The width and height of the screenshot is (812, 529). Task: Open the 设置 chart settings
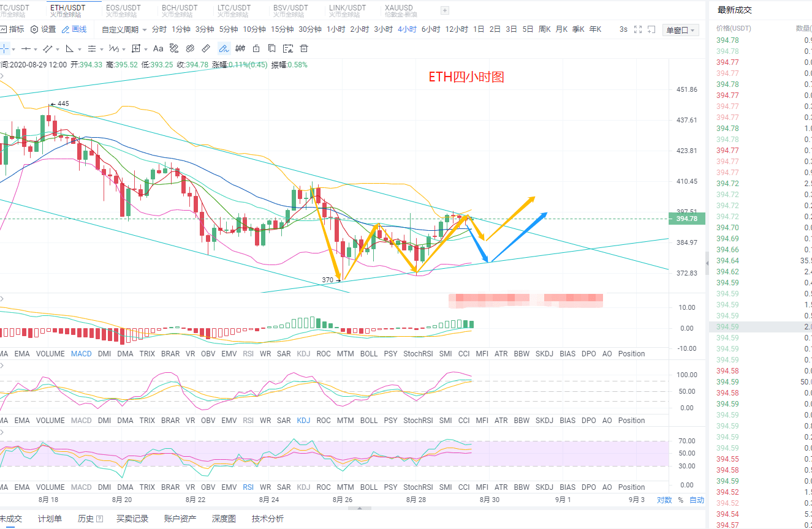point(43,29)
